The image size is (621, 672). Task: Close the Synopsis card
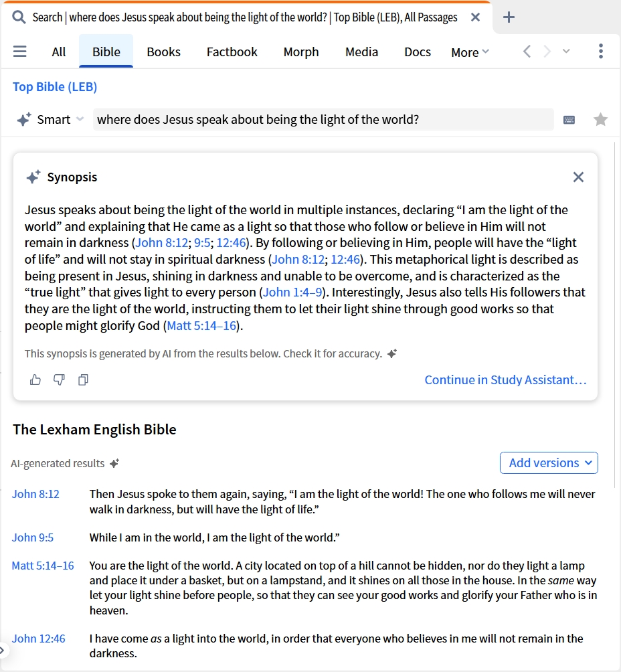click(579, 177)
